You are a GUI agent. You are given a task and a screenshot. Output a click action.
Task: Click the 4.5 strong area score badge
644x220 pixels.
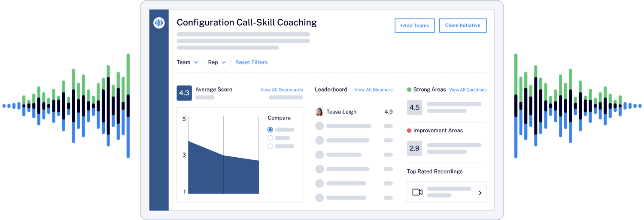point(414,107)
